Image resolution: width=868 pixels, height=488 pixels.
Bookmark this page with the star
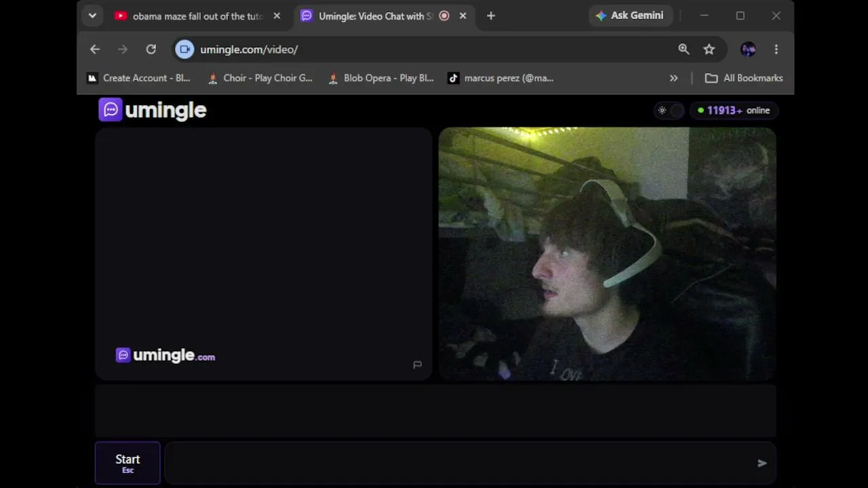pyautogui.click(x=709, y=49)
